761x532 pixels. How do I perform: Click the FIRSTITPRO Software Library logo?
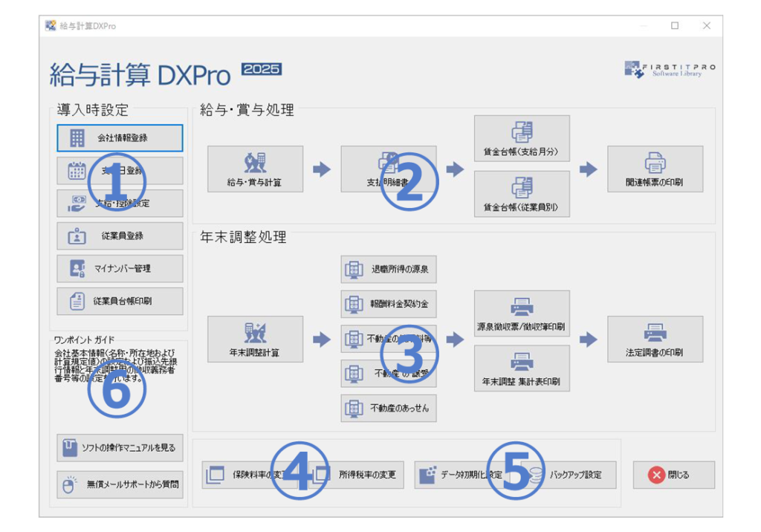tap(670, 69)
